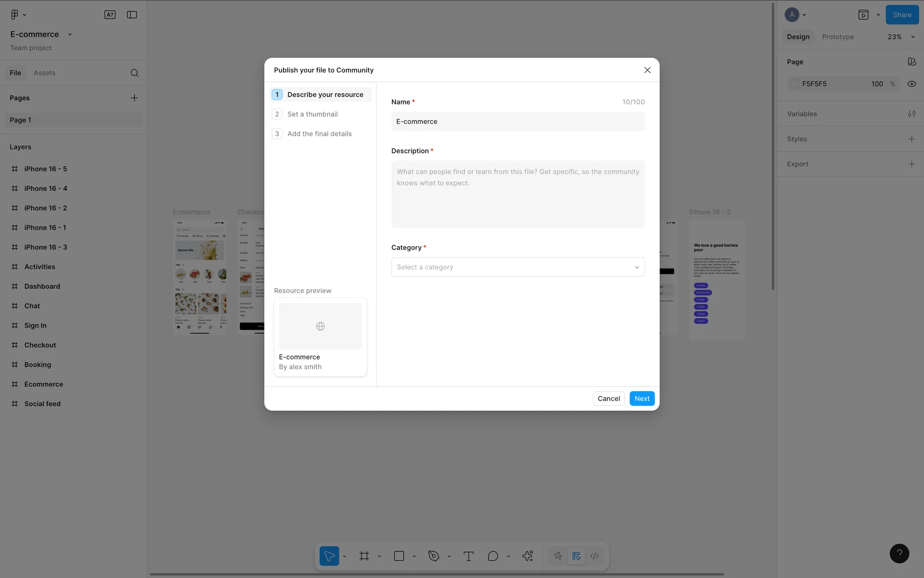
Task: Select the Pen tool in toolbar
Action: [x=434, y=556]
